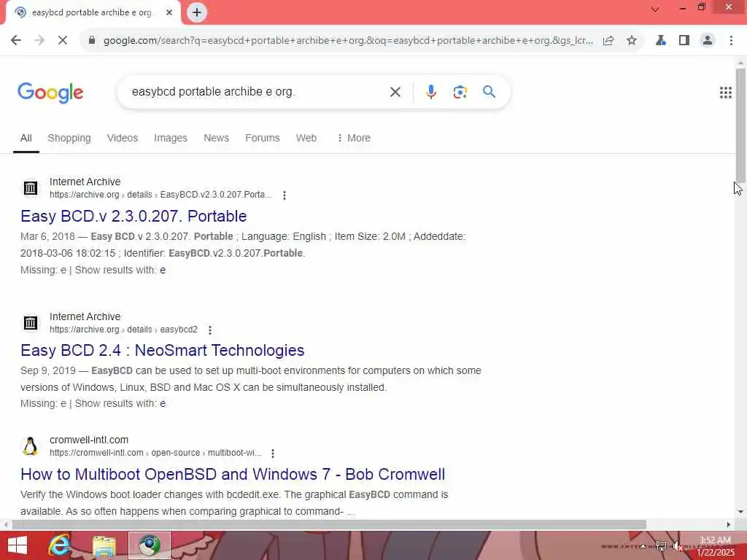The height and width of the screenshot is (560, 747).
Task: Click the horizontal scrollbar thumb
Action: point(329,525)
